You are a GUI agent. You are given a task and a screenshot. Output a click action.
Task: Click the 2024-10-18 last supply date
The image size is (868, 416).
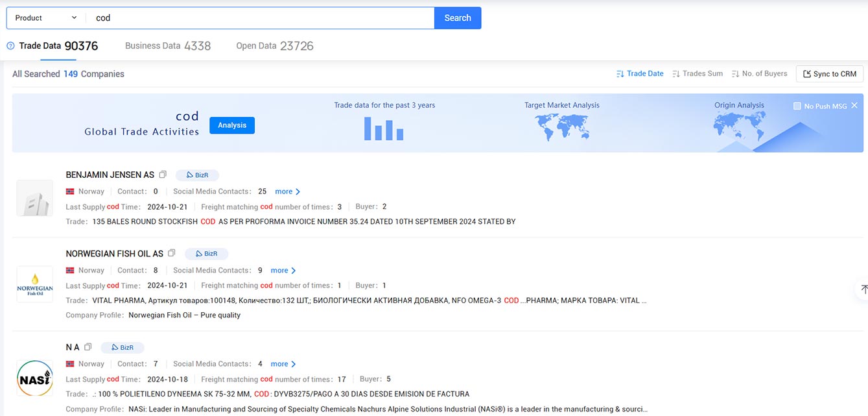167,379
